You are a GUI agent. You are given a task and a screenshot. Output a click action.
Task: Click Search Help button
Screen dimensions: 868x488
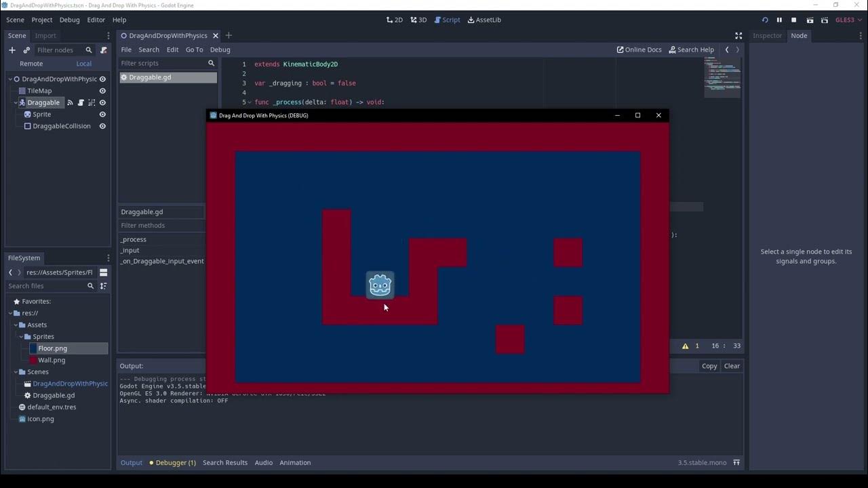click(691, 49)
